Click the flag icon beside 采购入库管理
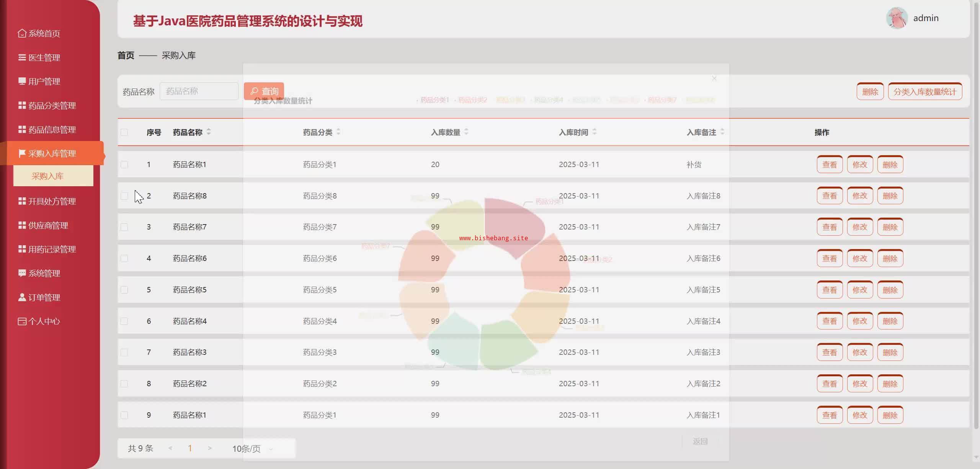980x469 pixels. pos(22,153)
